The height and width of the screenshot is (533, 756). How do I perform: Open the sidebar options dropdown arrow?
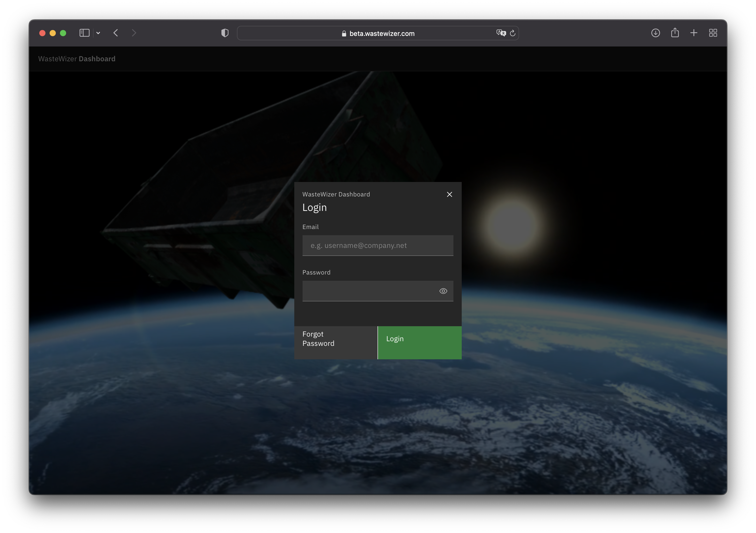98,33
